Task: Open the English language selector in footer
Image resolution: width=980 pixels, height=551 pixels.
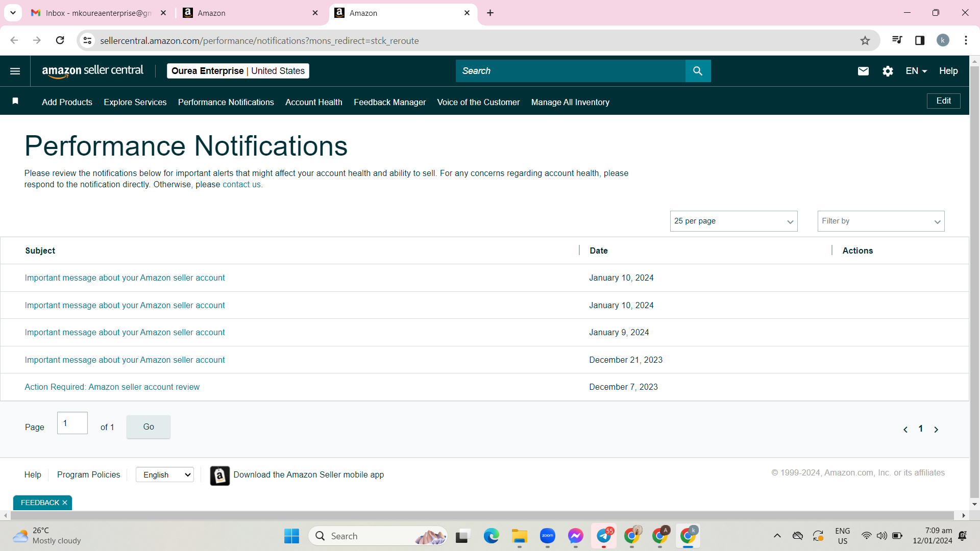Action: [165, 475]
